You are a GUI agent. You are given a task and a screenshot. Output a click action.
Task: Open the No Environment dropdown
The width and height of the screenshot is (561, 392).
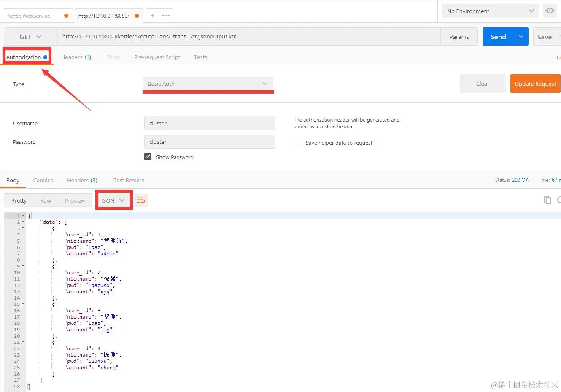[490, 11]
